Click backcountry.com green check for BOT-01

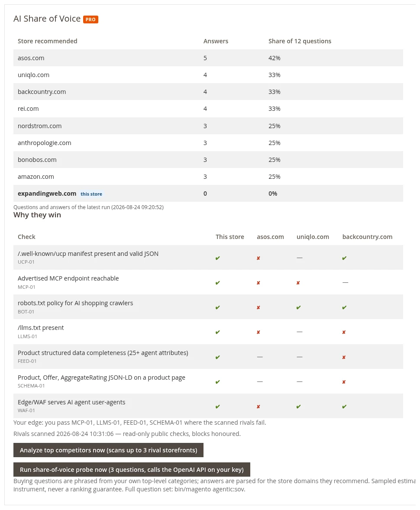(x=344, y=308)
